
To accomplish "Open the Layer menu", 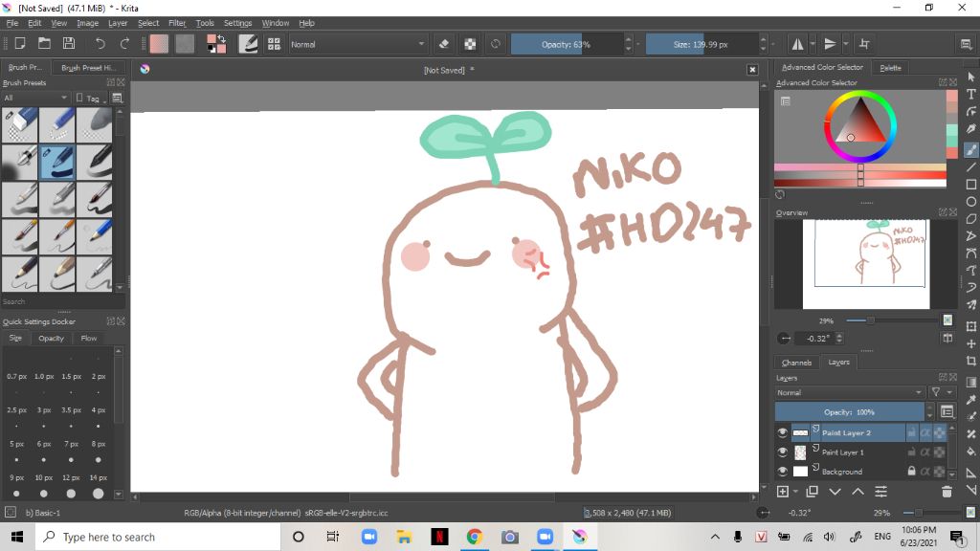I will coord(118,23).
